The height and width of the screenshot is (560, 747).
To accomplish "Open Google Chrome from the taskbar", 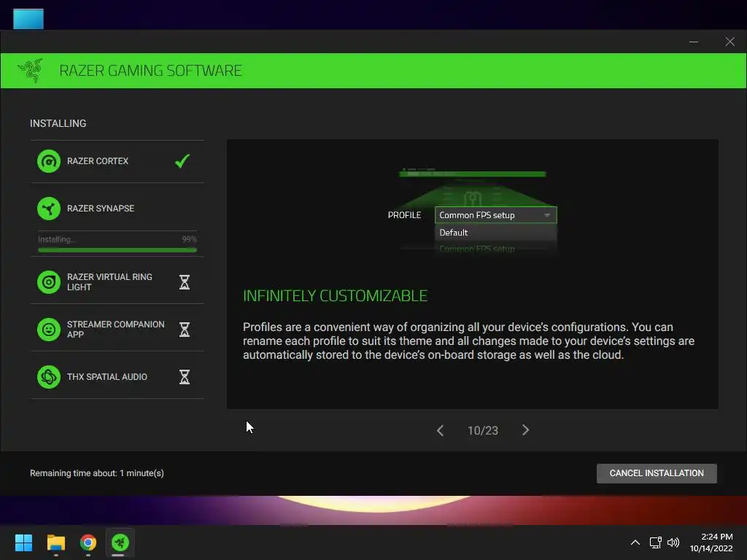I will click(x=88, y=542).
